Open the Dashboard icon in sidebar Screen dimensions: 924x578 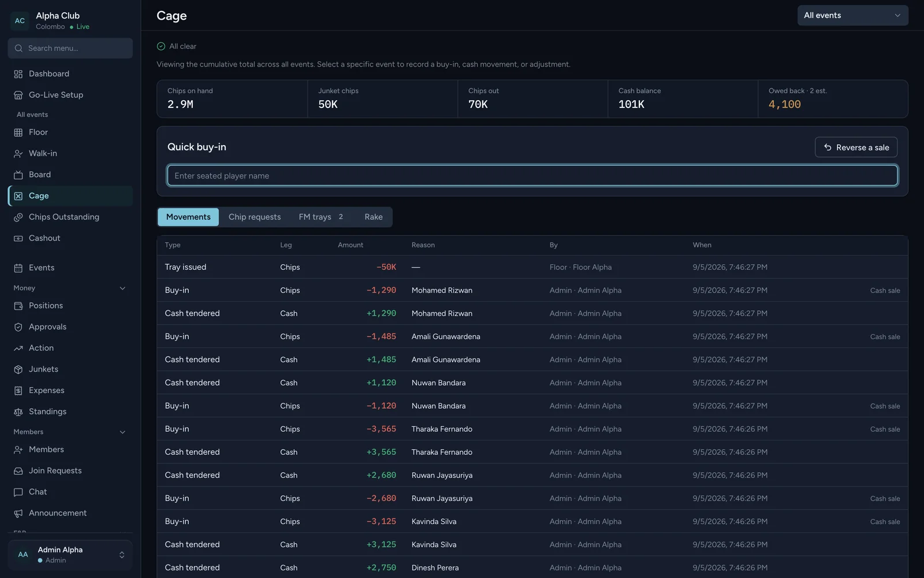point(18,74)
